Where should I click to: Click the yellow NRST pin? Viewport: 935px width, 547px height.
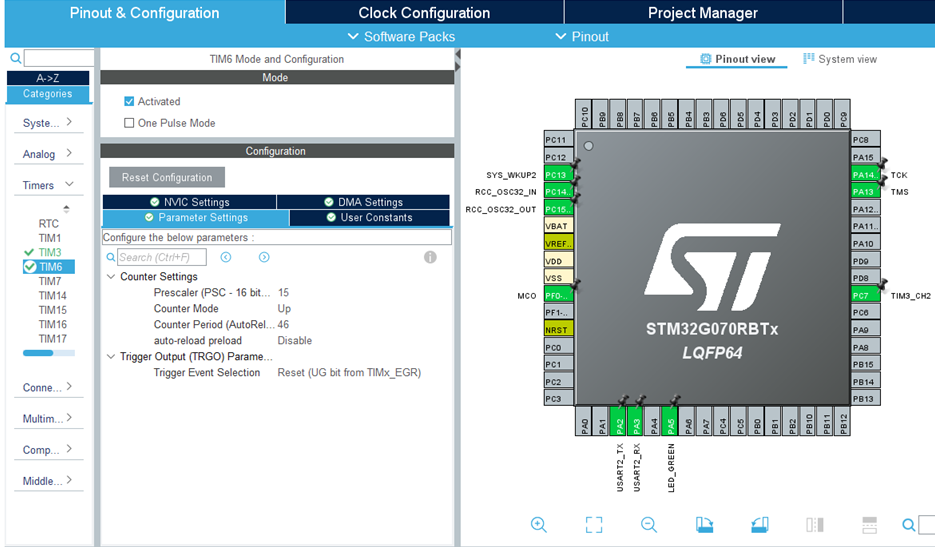[559, 330]
